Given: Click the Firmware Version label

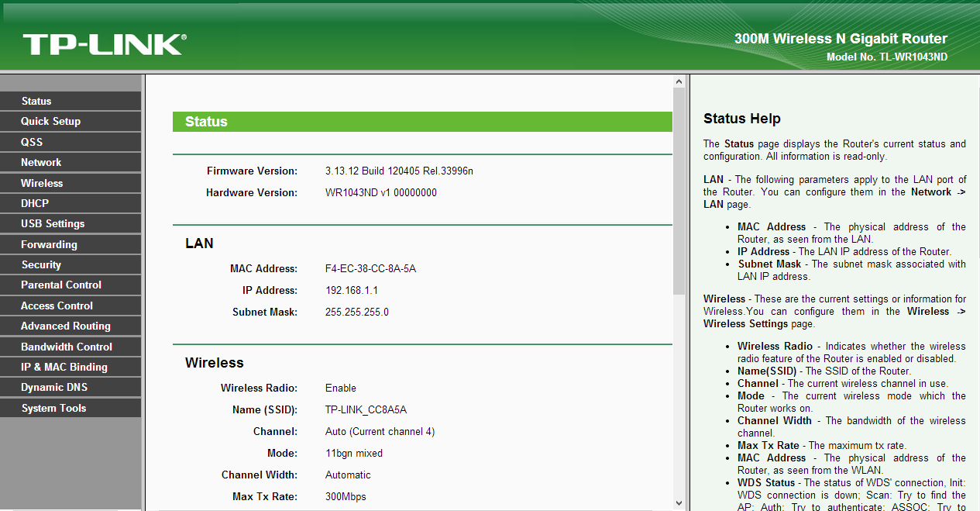Looking at the screenshot, I should tap(252, 171).
